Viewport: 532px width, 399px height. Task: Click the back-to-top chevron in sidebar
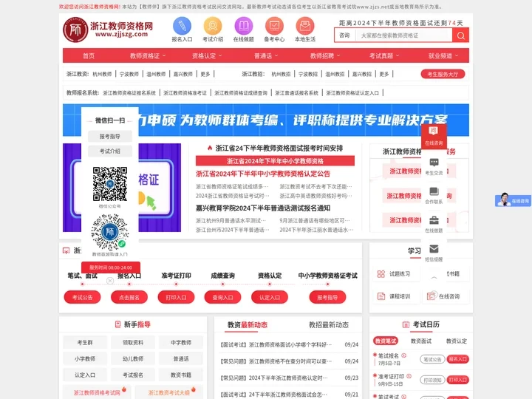coord(434,278)
